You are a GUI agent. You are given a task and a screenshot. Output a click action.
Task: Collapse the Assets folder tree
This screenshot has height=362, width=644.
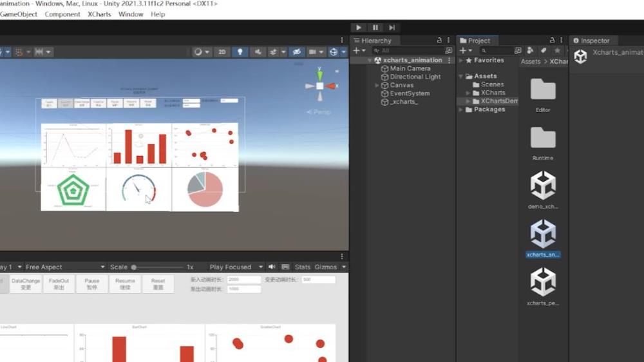pyautogui.click(x=461, y=77)
